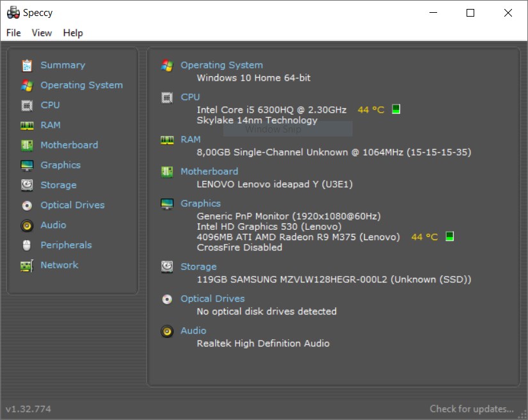Select Operating System in the sidebar

(x=82, y=85)
